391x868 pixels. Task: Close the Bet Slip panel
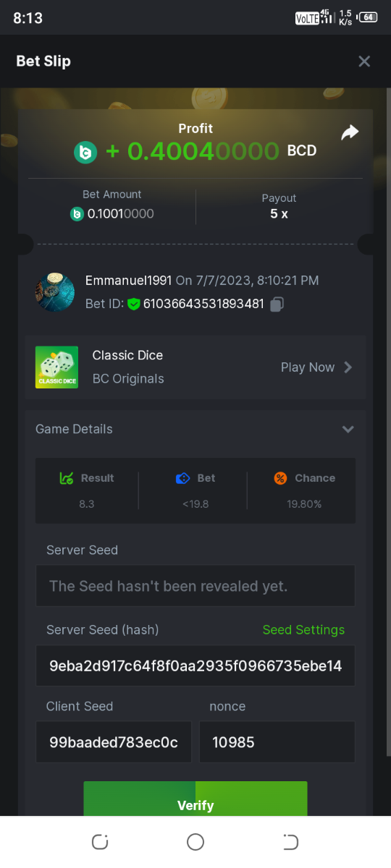tap(364, 61)
